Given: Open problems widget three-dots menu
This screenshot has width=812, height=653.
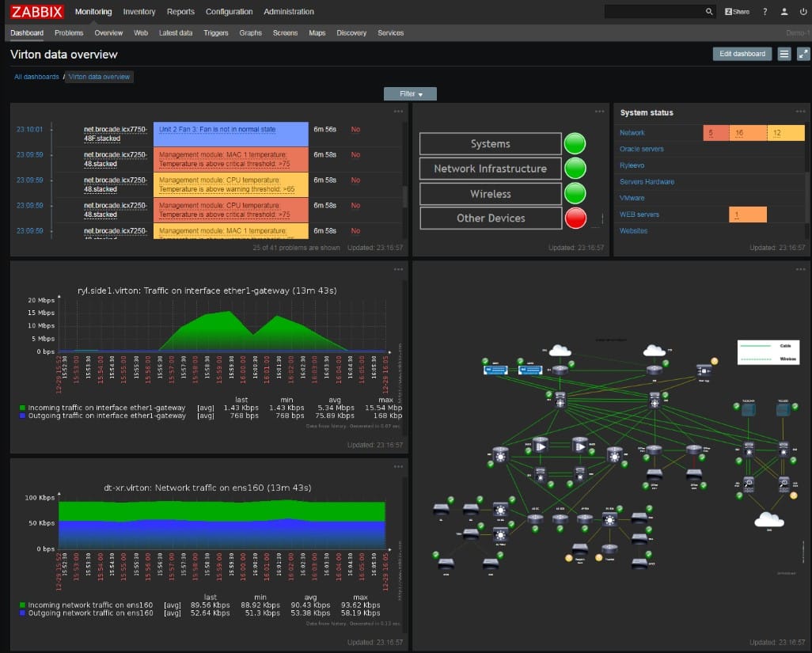Looking at the screenshot, I should click(x=398, y=112).
